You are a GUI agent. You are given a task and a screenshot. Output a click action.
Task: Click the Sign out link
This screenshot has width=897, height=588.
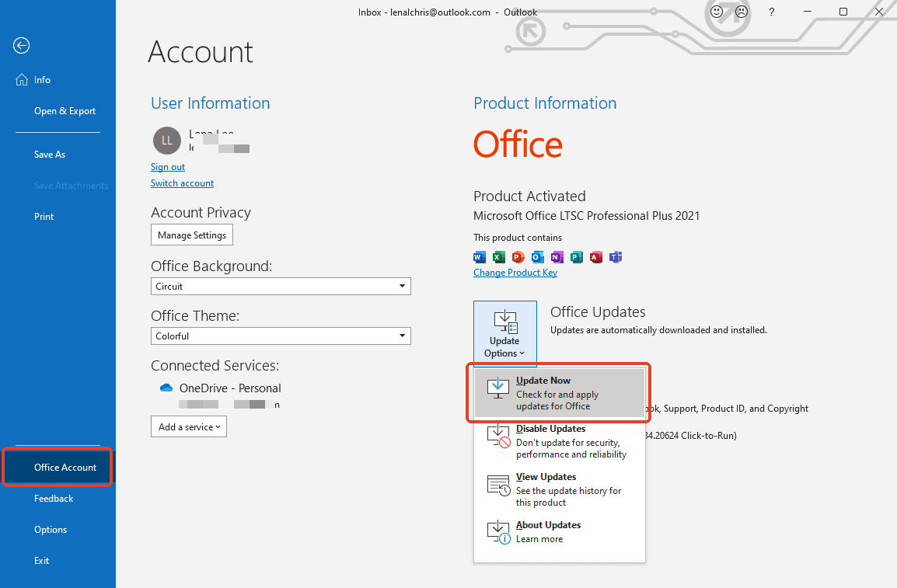coord(168,166)
